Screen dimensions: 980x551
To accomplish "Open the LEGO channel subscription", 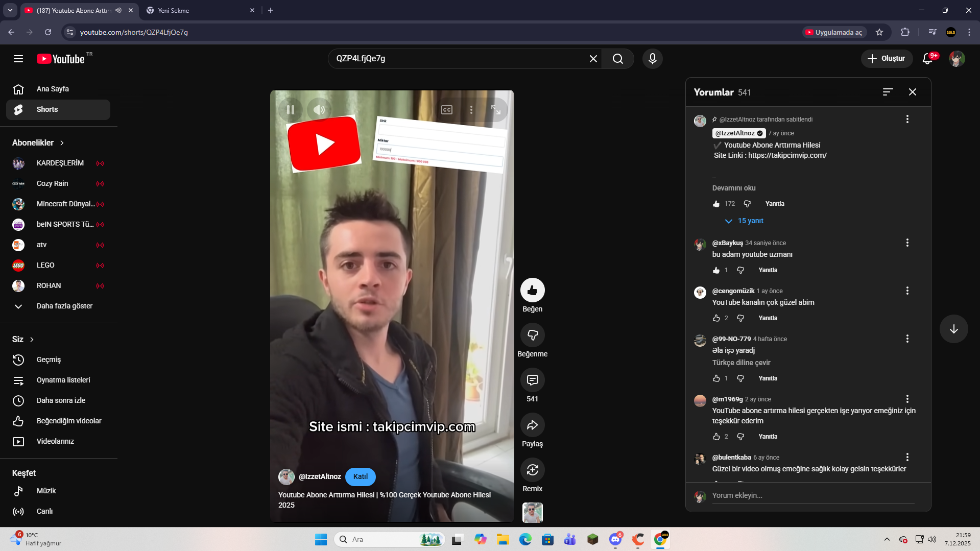I will (58, 266).
